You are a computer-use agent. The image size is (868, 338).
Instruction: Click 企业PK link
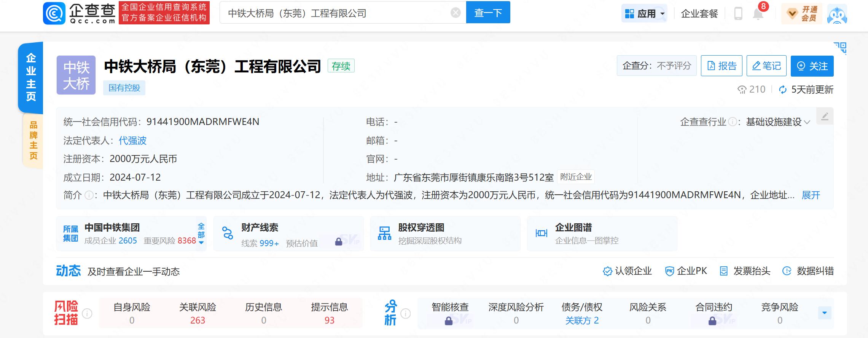[x=686, y=271]
